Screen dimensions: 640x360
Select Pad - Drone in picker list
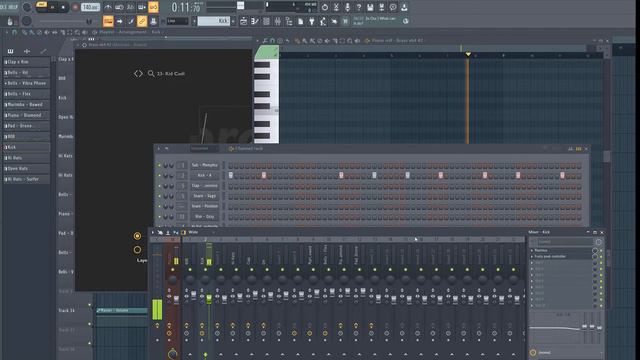tap(27, 126)
